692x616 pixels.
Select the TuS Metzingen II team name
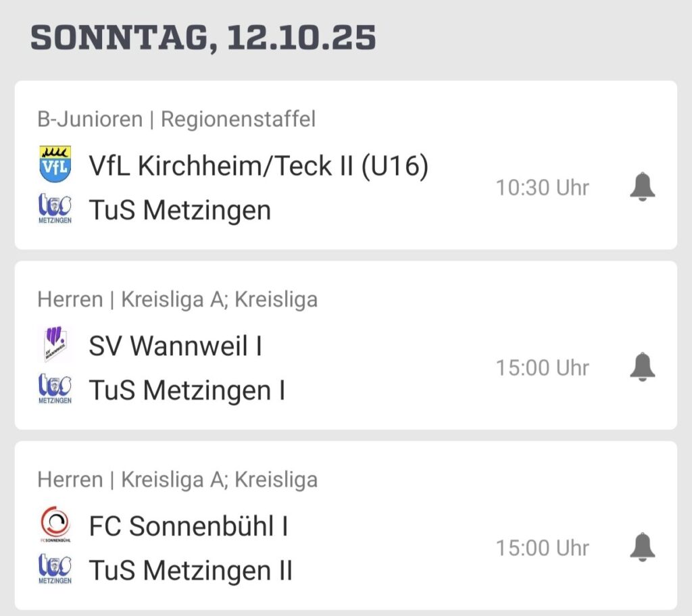coord(191,571)
